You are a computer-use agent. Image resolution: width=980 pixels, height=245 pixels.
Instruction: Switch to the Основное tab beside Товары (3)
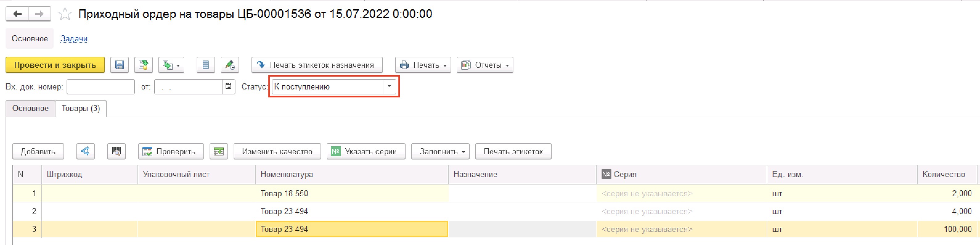point(31,108)
